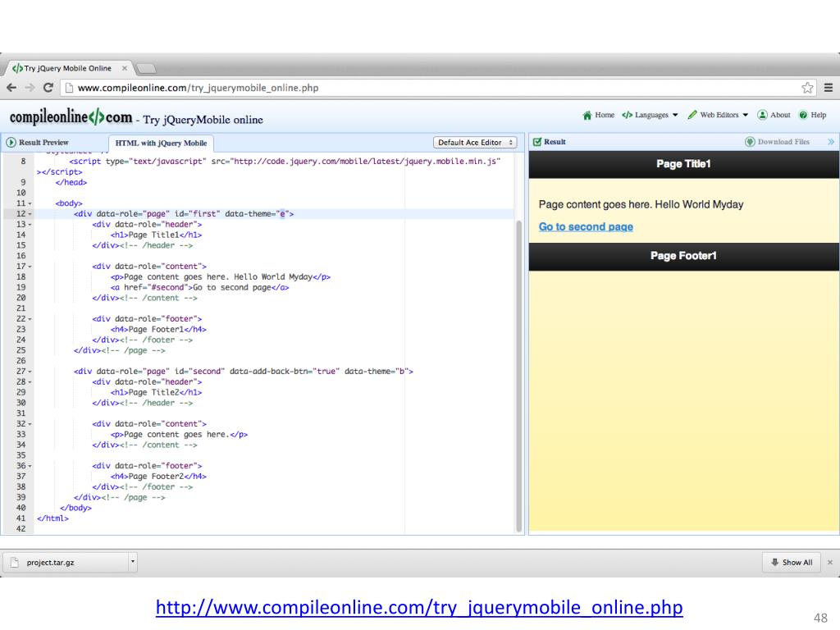Click the Page Title1 header bar
Screen dimensions: 840x630
click(x=683, y=164)
